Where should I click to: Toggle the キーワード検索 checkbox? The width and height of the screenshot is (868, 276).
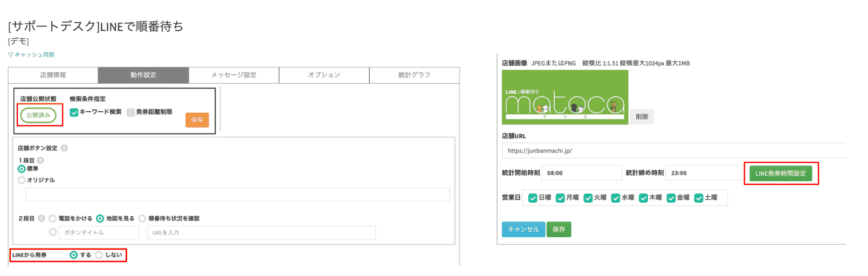coord(74,112)
